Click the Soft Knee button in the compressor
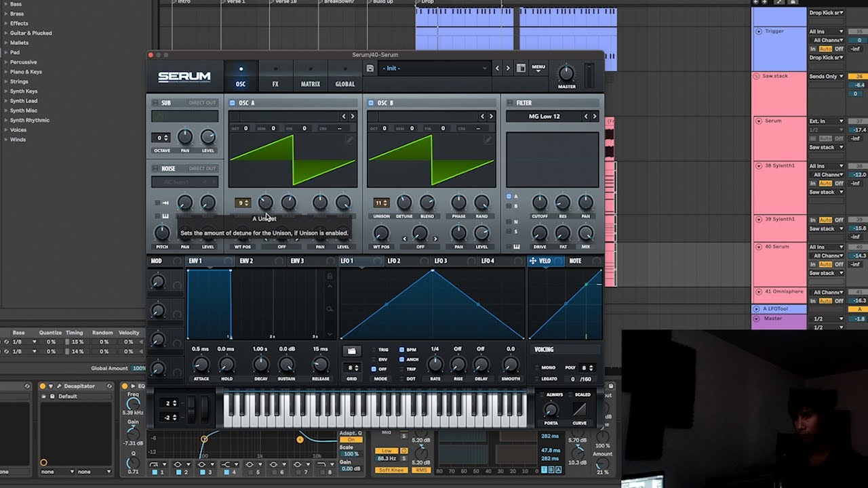Viewport: 868px width, 488px height. coord(393,470)
